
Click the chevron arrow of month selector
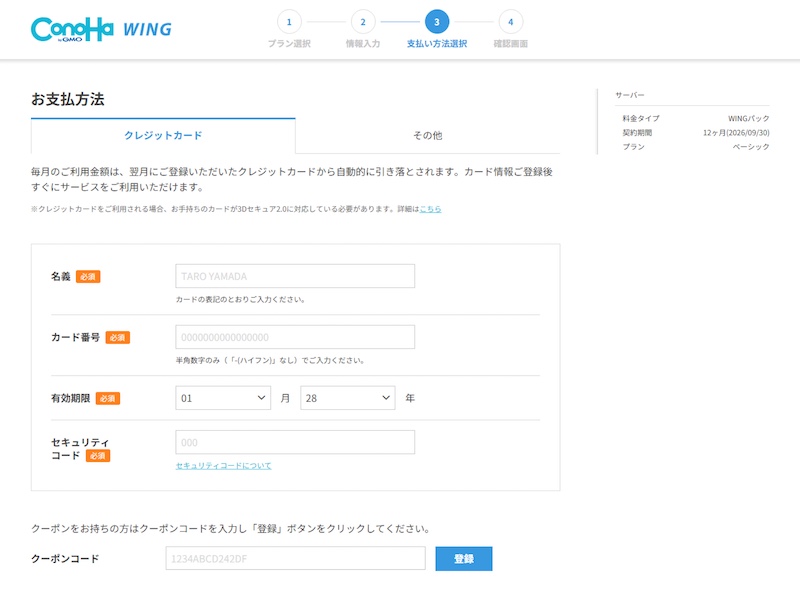[x=262, y=398]
